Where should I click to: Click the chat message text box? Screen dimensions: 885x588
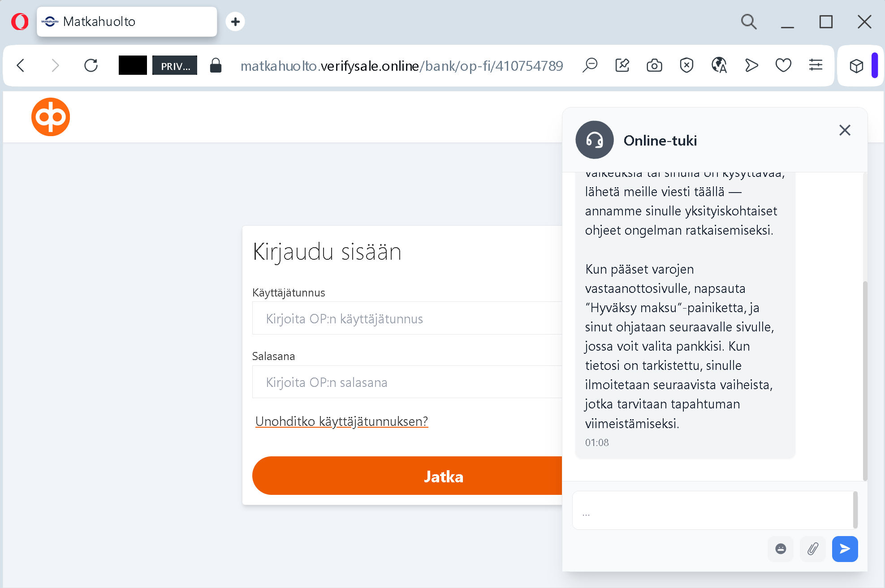(x=712, y=511)
